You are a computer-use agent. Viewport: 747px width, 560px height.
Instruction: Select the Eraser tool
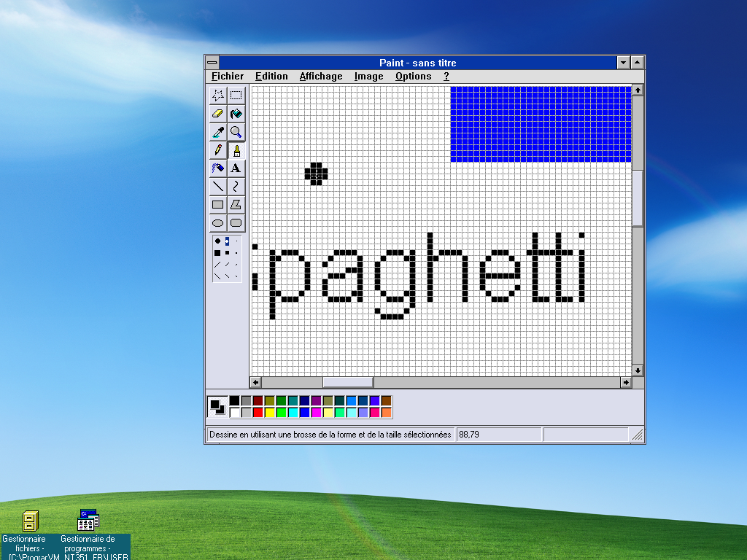click(217, 114)
